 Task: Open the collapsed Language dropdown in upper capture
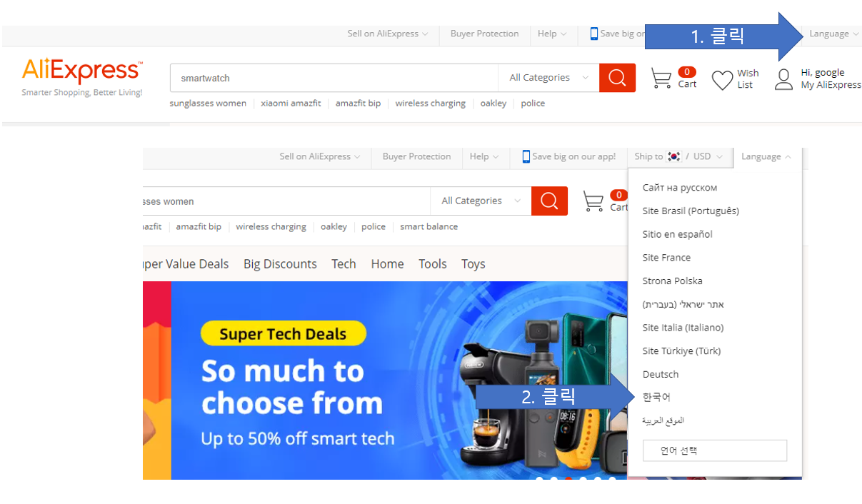(x=833, y=34)
